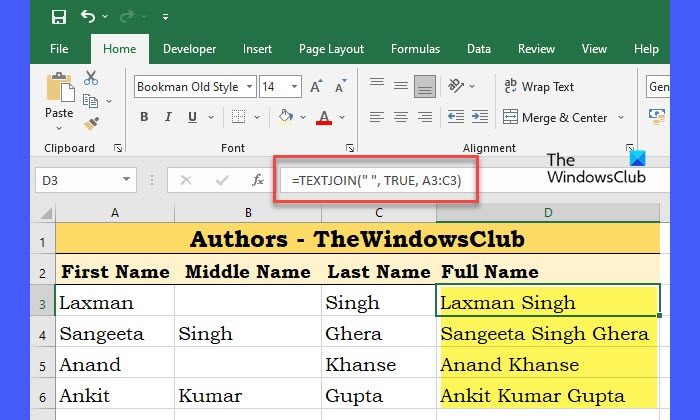700x420 pixels.
Task: Click the Decrease Indent icon
Action: [456, 117]
